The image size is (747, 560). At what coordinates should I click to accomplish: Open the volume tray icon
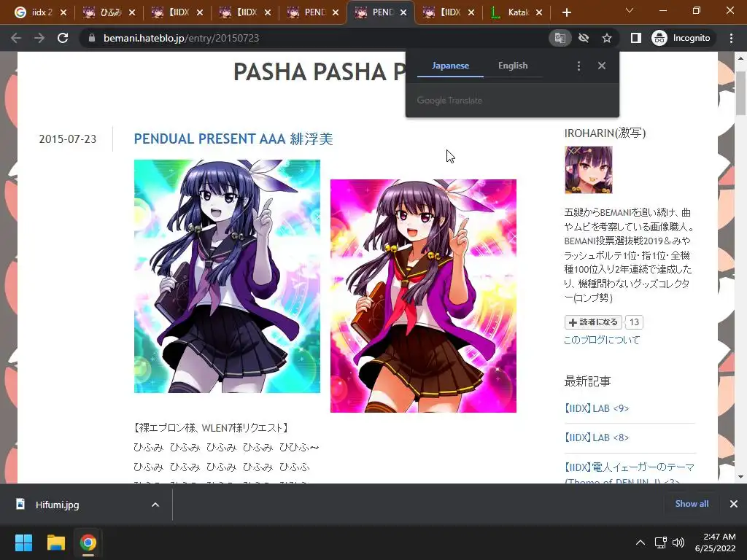tap(678, 542)
